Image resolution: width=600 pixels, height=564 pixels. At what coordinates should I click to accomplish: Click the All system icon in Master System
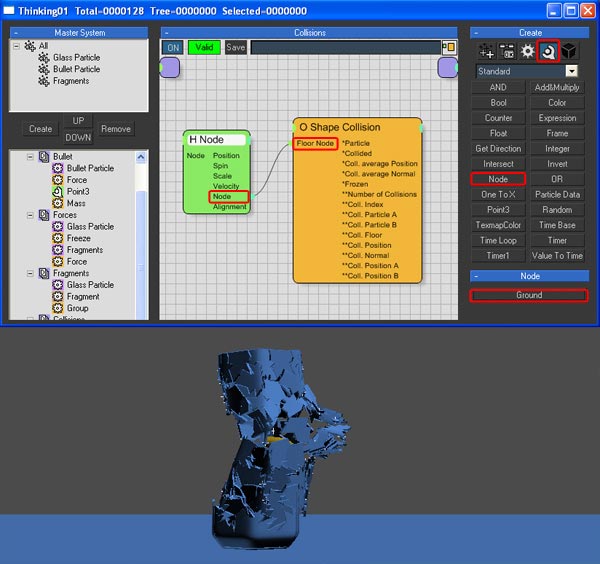pos(30,46)
